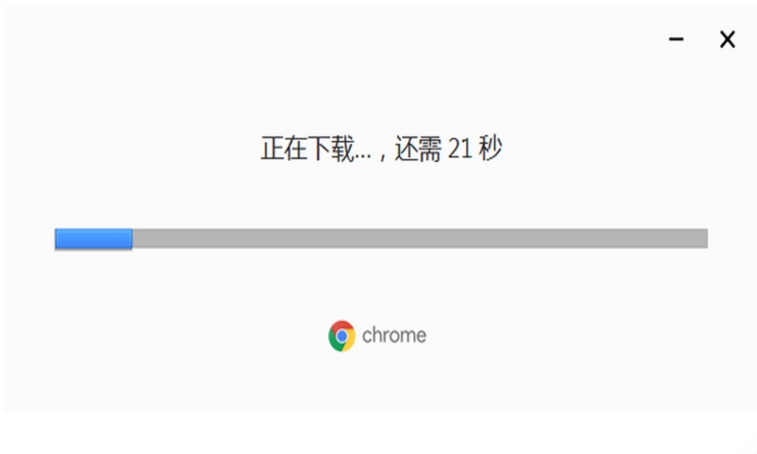Viewport: 757px width, 454px height.
Task: Click the "还需" characters before 21
Action: [x=418, y=148]
